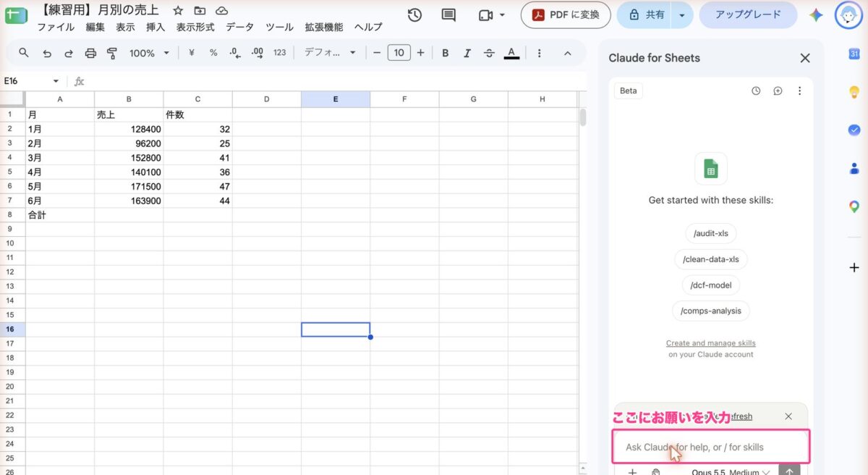Open the Google Sheets home icon
This screenshot has width=868, height=475.
[16, 15]
